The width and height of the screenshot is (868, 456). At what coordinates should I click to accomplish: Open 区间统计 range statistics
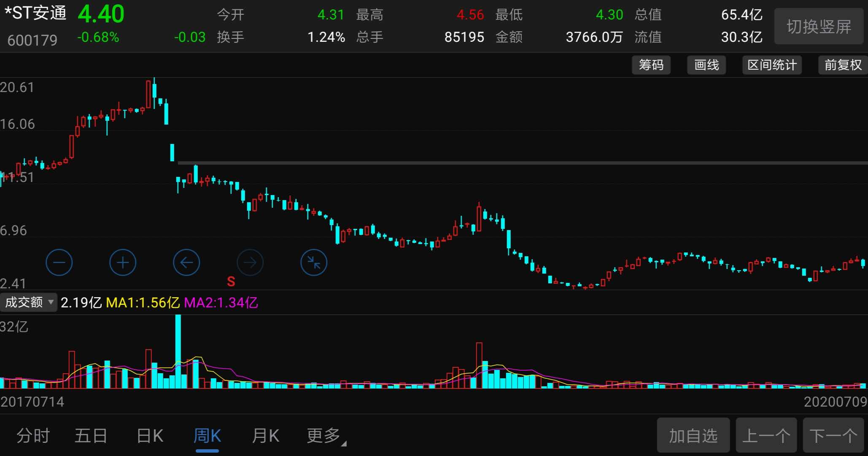[772, 65]
